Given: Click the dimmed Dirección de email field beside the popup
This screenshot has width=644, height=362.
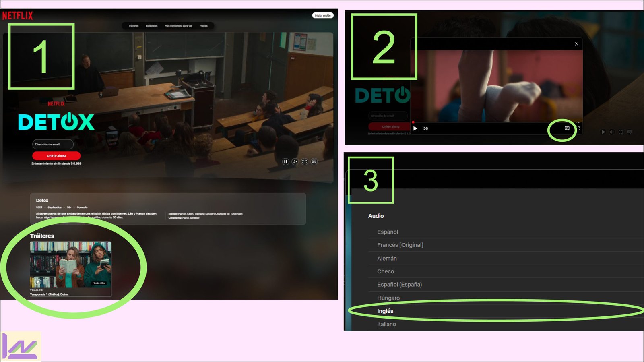Looking at the screenshot, I should (x=388, y=116).
